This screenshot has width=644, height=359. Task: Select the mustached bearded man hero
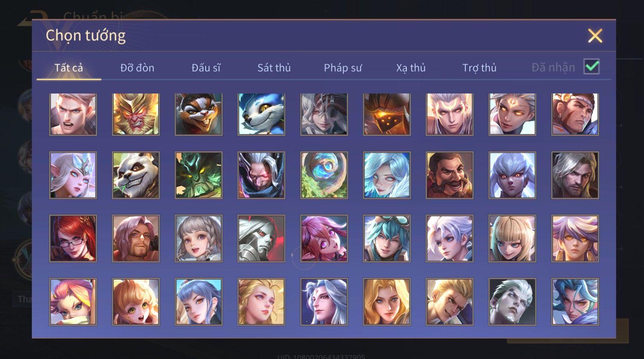pos(450,175)
